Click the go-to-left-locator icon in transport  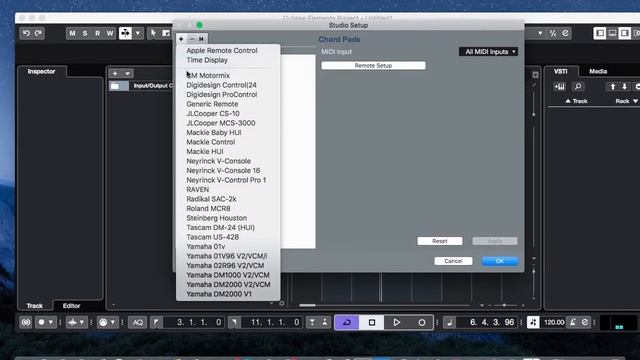[156, 322]
